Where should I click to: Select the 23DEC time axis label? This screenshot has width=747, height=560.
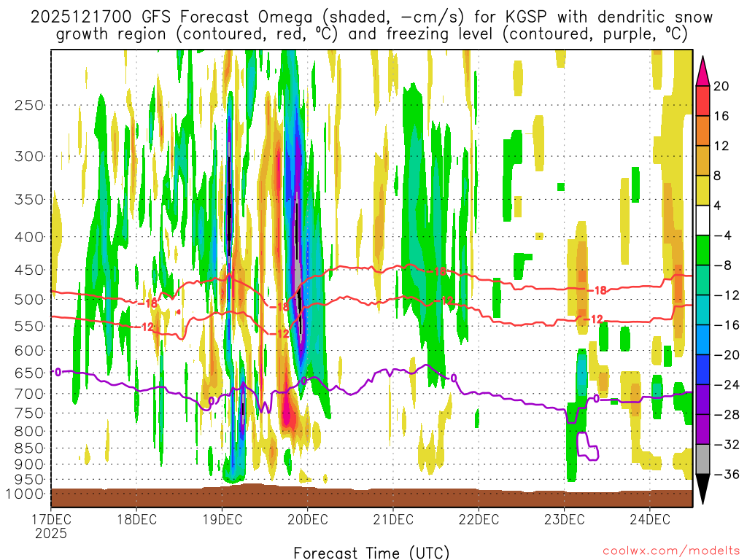coord(564,519)
